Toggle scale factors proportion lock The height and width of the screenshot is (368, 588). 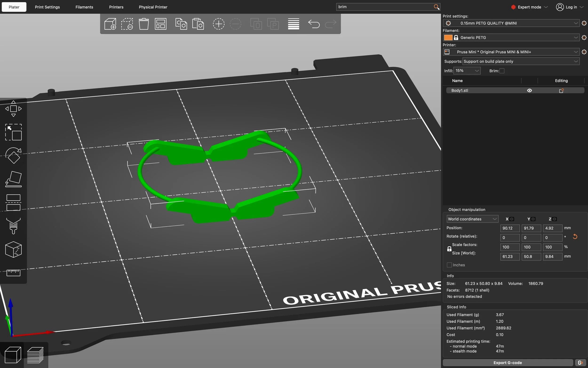449,249
